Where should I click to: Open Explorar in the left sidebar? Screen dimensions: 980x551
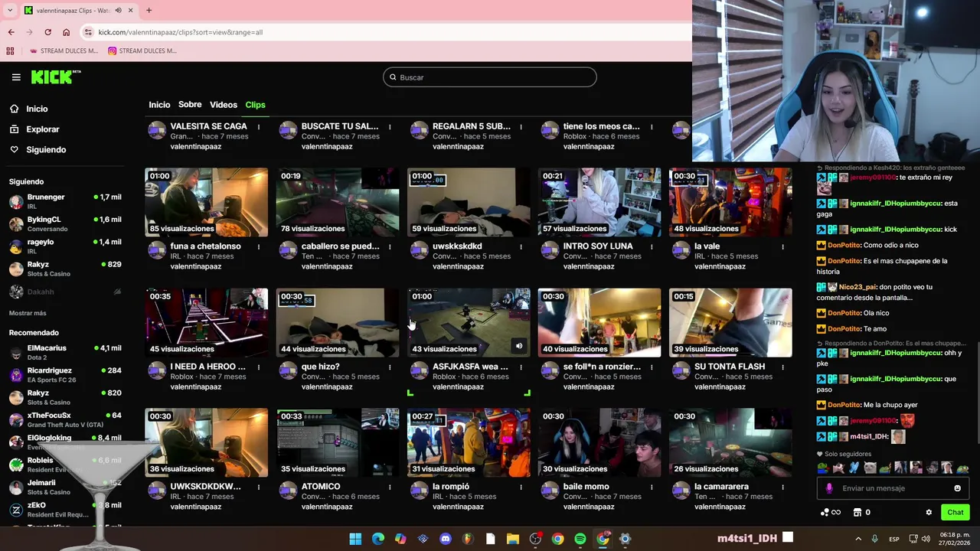tap(43, 129)
